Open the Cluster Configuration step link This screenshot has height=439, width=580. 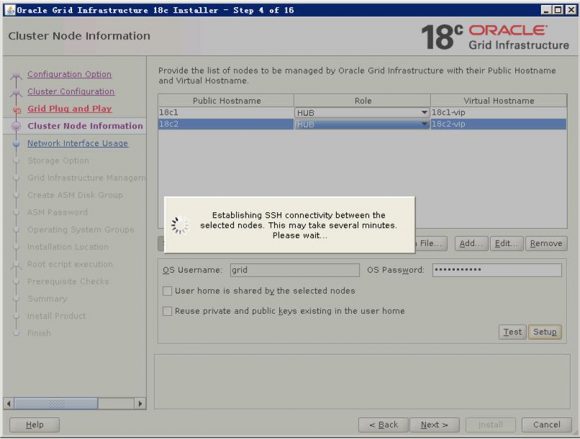point(71,91)
